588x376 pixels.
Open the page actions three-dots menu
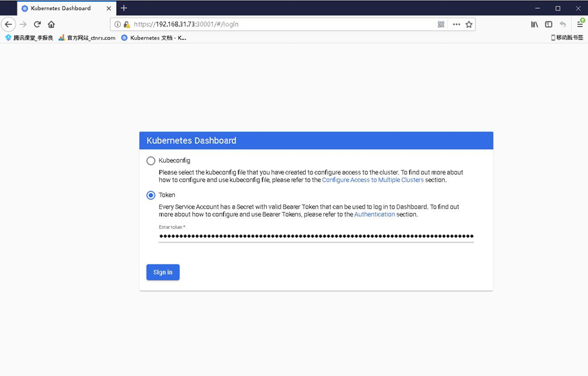pyautogui.click(x=456, y=24)
